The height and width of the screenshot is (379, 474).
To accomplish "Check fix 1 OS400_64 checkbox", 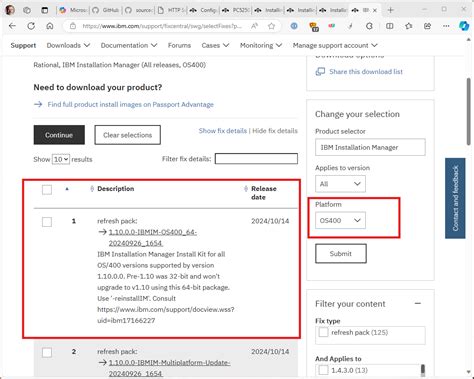I will coord(47,222).
